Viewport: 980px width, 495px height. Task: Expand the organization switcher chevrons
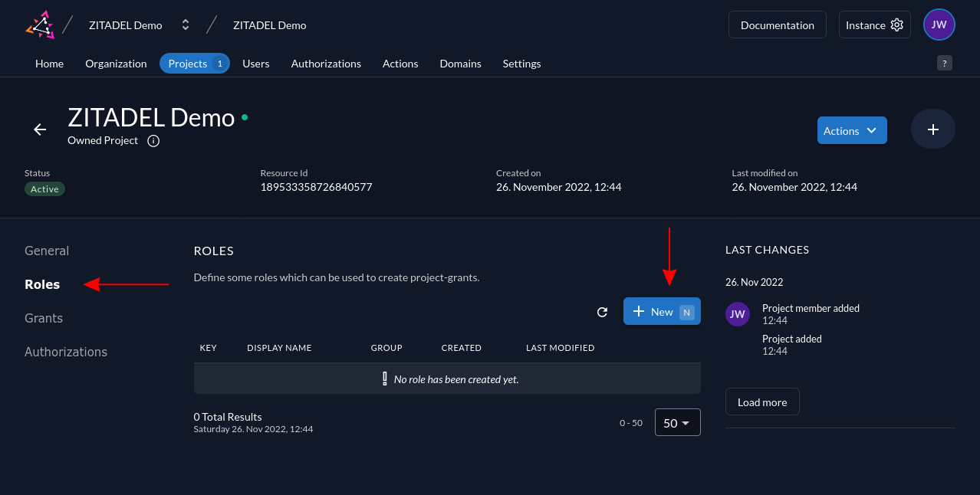coord(185,25)
